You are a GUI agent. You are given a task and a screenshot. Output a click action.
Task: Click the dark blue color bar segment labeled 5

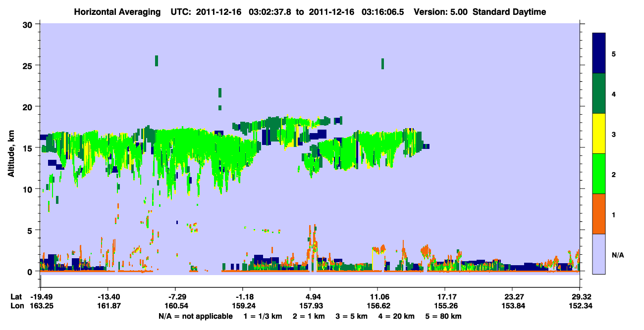click(599, 53)
